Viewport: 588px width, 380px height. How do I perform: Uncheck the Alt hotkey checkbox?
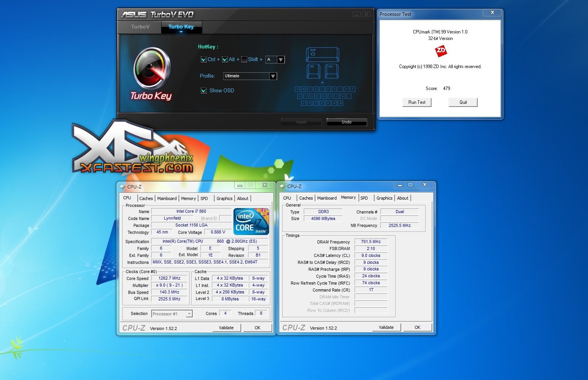click(x=225, y=60)
